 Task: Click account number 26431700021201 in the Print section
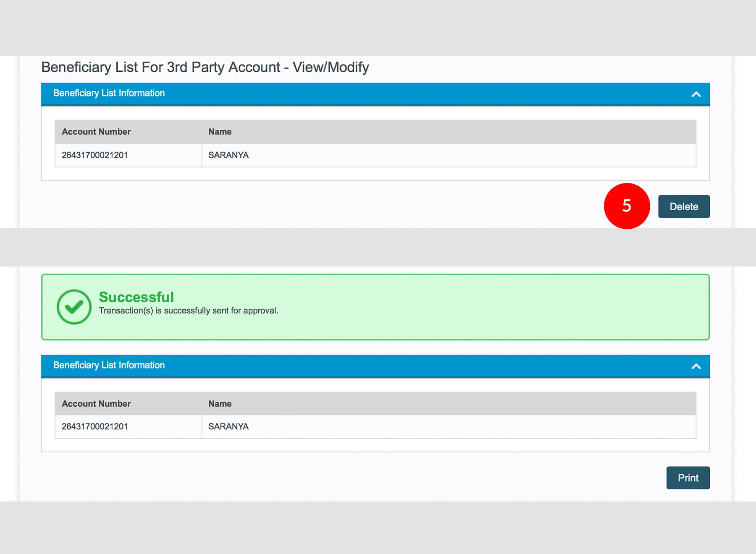95,426
